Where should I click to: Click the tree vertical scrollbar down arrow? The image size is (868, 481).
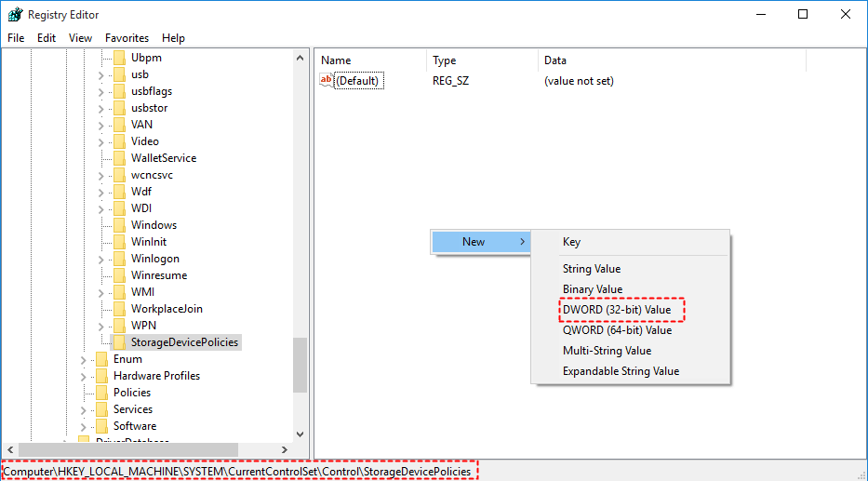click(x=300, y=434)
